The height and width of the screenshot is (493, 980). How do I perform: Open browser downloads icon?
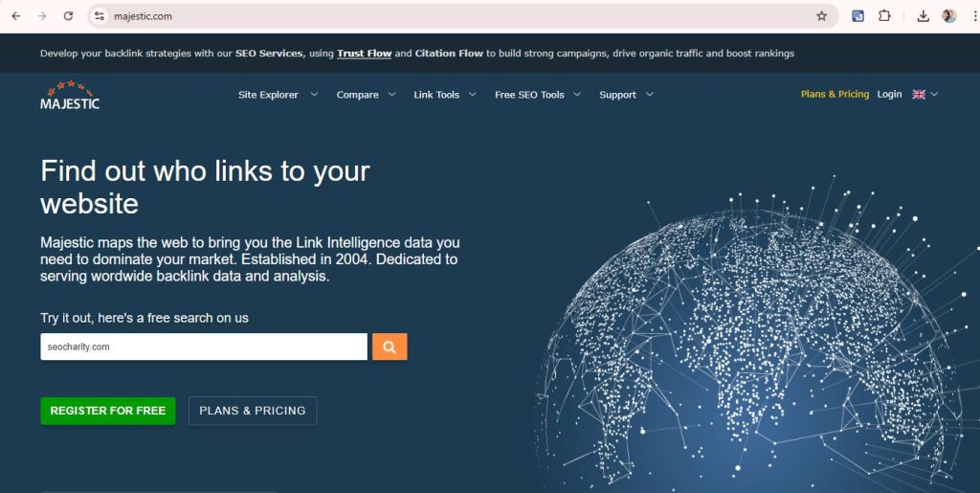(923, 16)
